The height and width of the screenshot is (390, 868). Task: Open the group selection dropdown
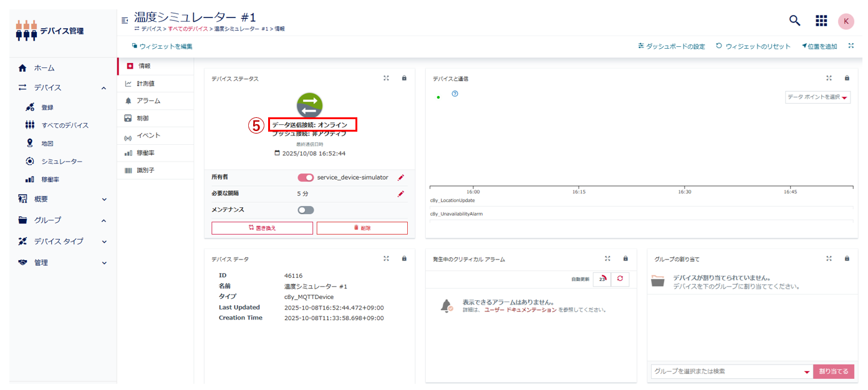pos(806,372)
